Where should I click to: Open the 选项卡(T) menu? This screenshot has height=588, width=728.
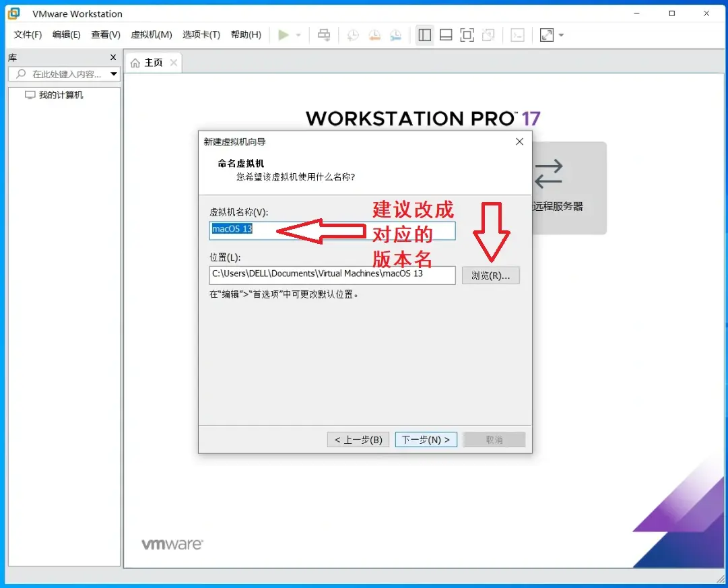(201, 35)
